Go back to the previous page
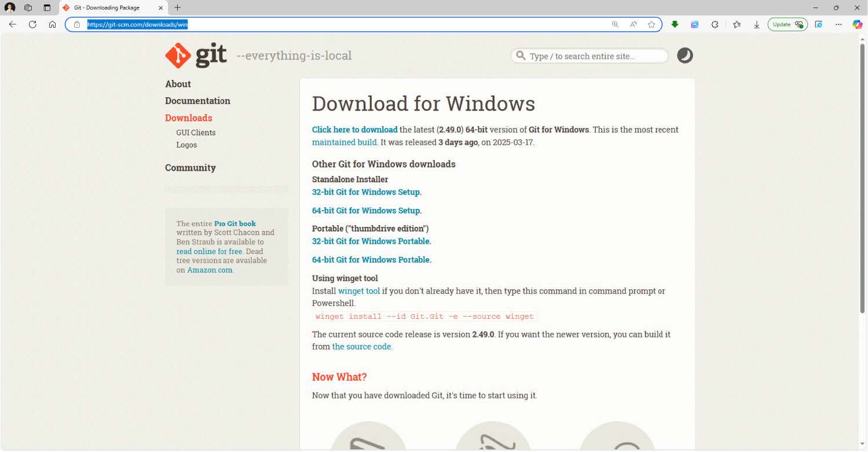This screenshot has height=452, width=868. pos(13,24)
